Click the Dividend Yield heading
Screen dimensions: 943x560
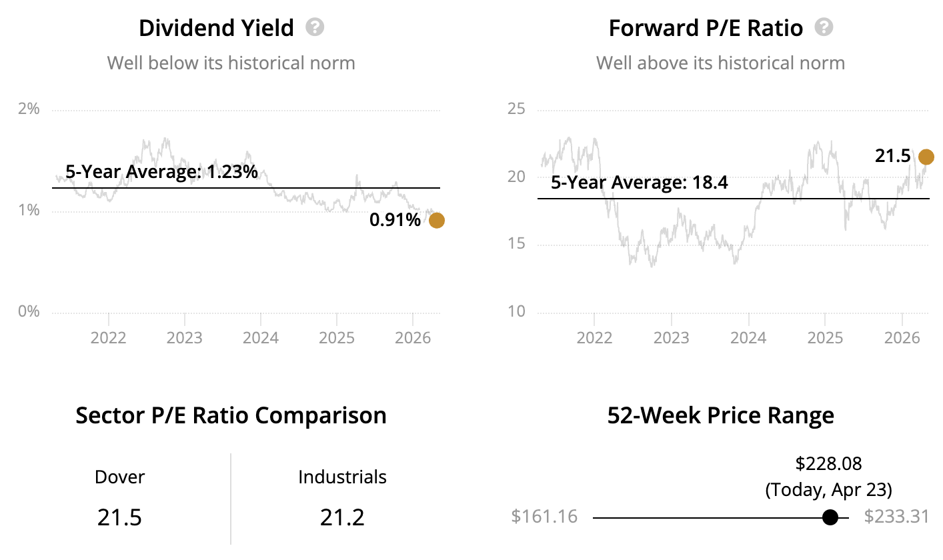[x=216, y=28]
